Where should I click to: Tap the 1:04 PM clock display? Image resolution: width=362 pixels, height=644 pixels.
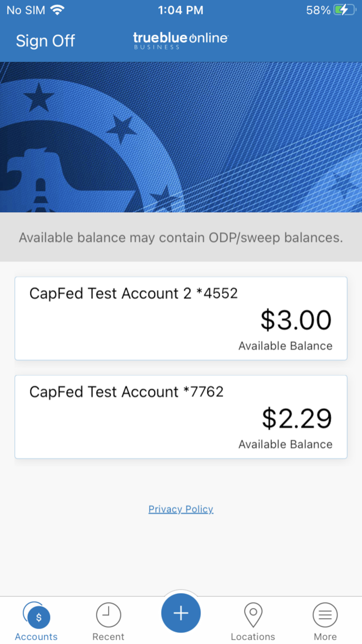click(180, 9)
